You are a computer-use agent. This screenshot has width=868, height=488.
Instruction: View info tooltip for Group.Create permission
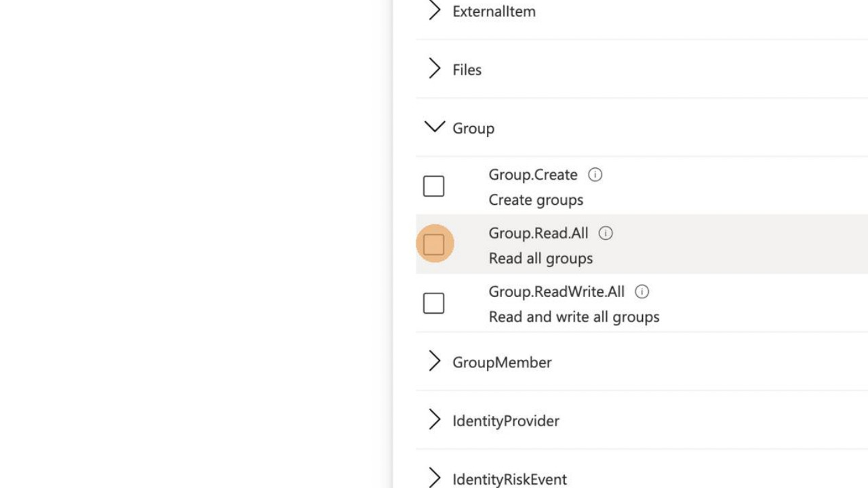point(595,175)
